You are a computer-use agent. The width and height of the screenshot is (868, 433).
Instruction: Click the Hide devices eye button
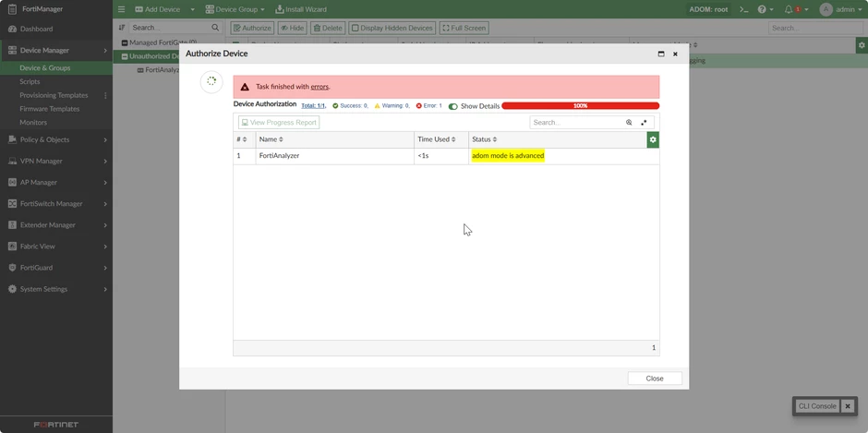(291, 28)
